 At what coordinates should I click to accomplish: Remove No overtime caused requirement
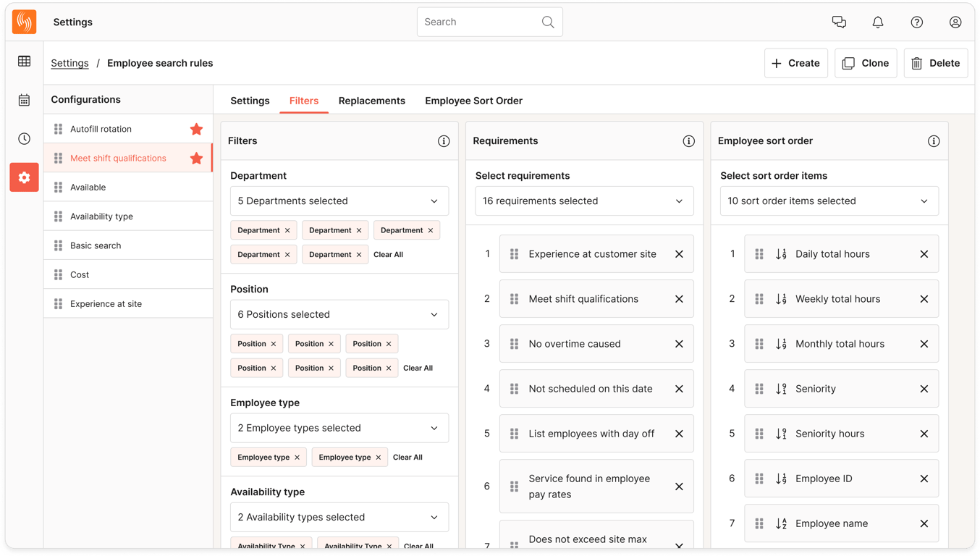click(x=679, y=344)
